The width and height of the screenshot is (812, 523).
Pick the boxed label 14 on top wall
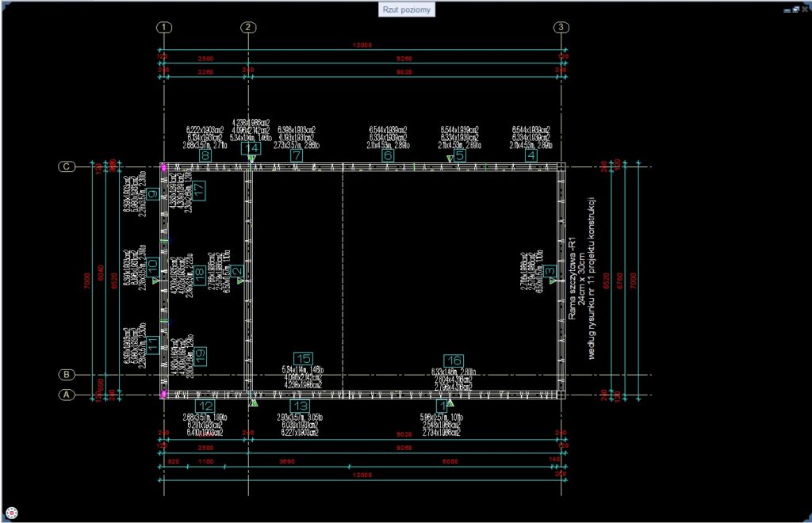point(251,148)
